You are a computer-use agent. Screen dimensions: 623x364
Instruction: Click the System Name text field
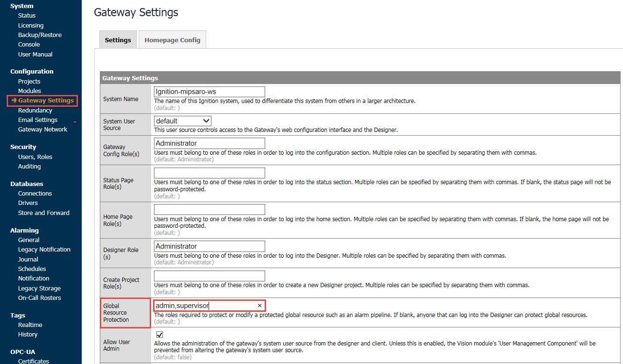coord(209,92)
